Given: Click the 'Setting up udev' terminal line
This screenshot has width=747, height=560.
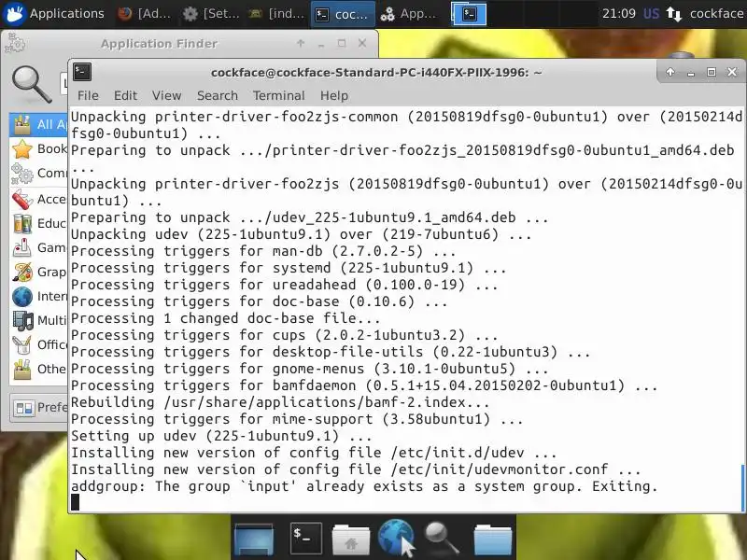Looking at the screenshot, I should tap(221, 436).
